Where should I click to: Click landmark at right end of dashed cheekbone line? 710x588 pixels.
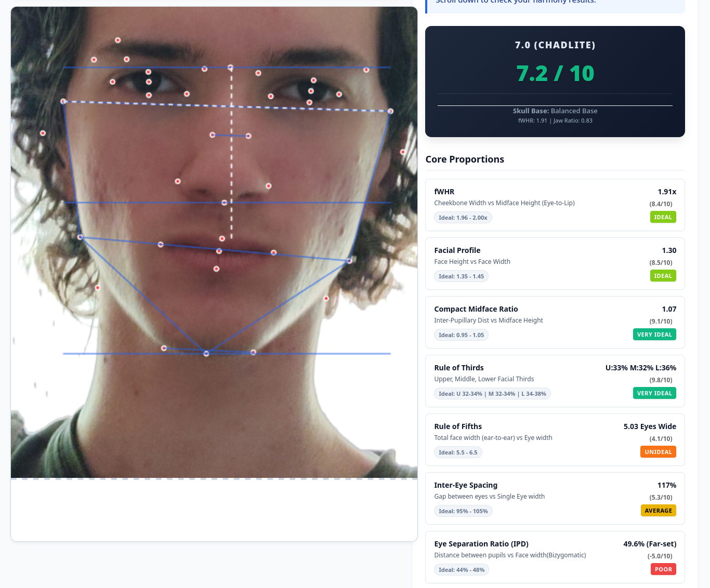click(x=390, y=111)
